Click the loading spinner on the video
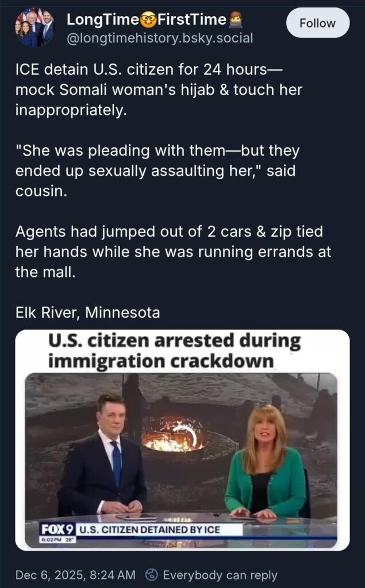The height and width of the screenshot is (588, 365). 185,437
